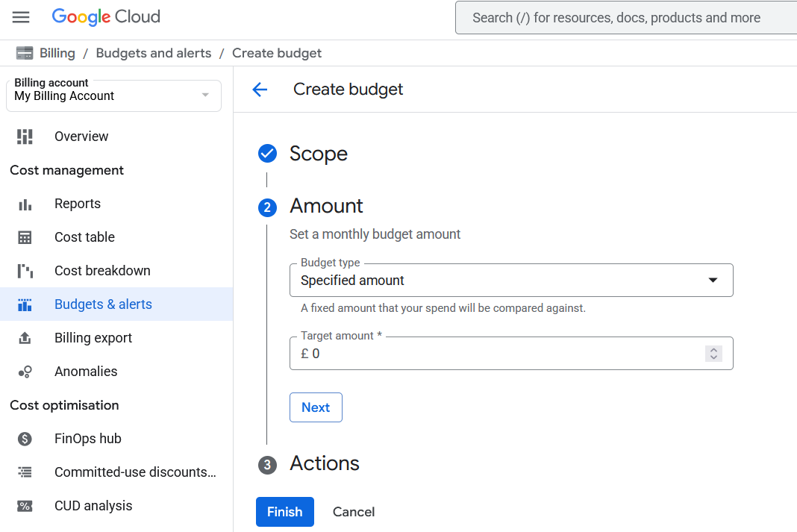This screenshot has width=797, height=532.
Task: Cancel the budget creation
Action: [x=353, y=511]
